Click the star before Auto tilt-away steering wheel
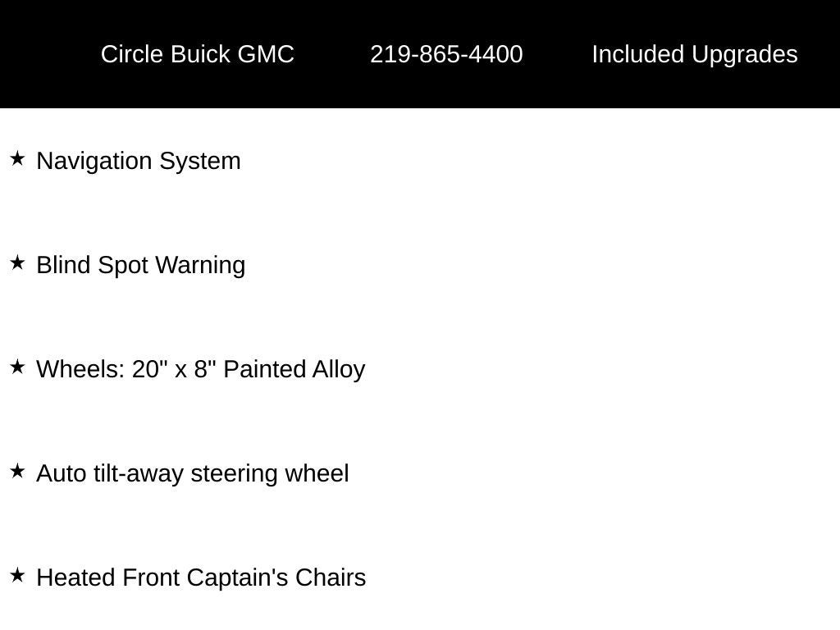Image resolution: width=840 pixels, height=630 pixels. coord(17,471)
